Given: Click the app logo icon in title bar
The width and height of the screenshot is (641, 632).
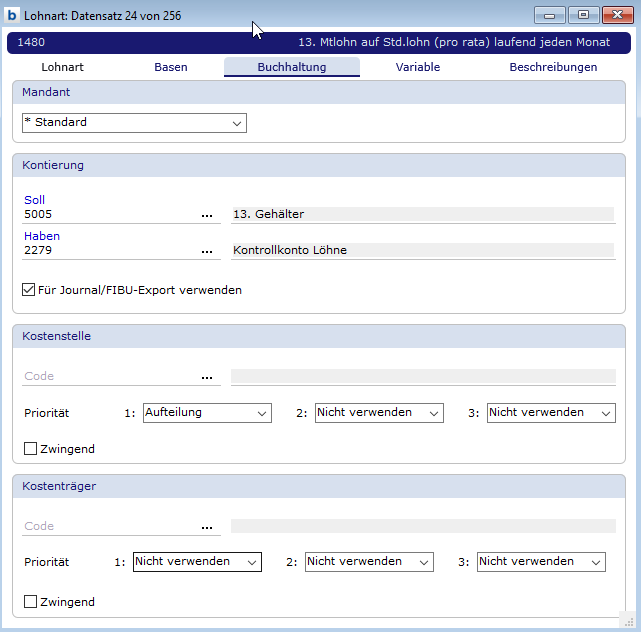Looking at the screenshot, I should pyautogui.click(x=13, y=15).
